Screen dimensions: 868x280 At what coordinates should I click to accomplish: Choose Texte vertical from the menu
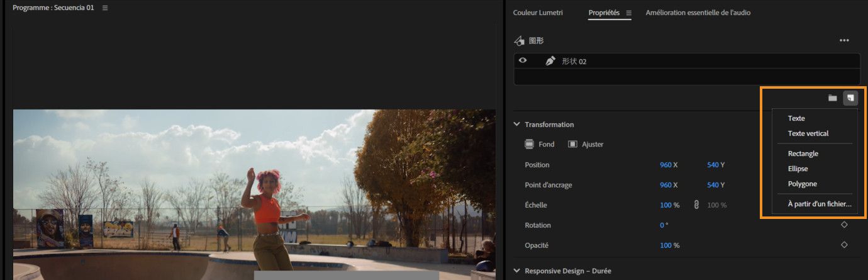pos(808,133)
